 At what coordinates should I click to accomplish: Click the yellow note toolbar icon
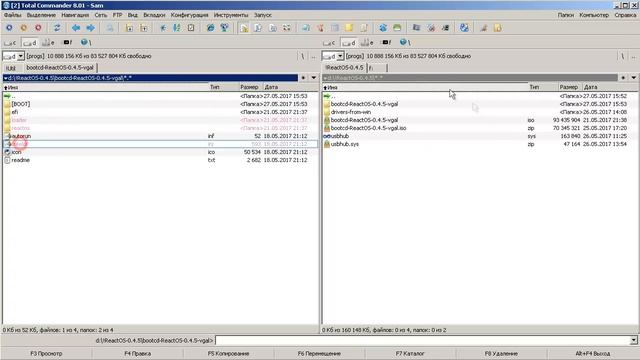click(x=349, y=28)
